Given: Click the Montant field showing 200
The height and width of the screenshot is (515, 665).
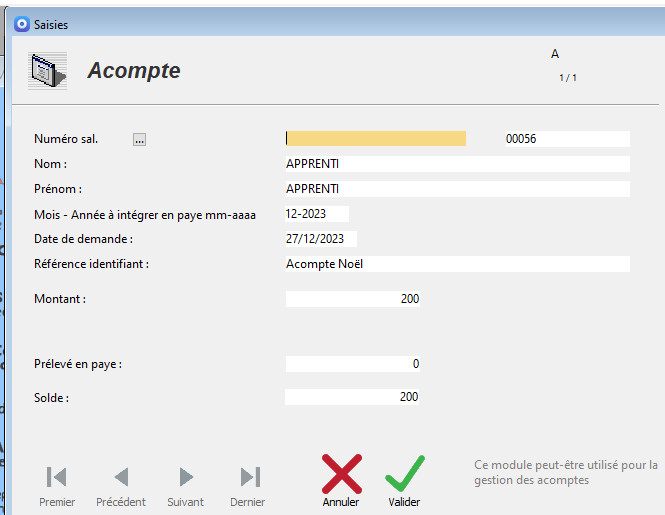Looking at the screenshot, I should click(353, 299).
